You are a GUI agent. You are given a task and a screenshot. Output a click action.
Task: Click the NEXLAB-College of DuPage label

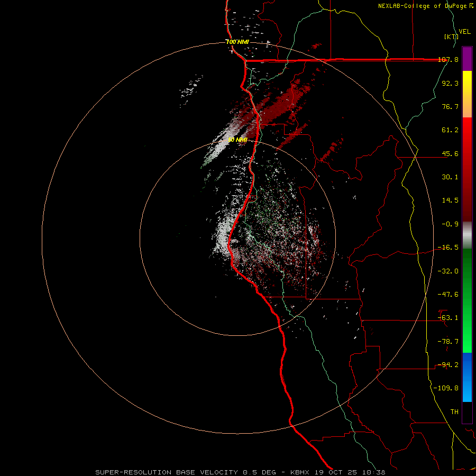pyautogui.click(x=423, y=6)
